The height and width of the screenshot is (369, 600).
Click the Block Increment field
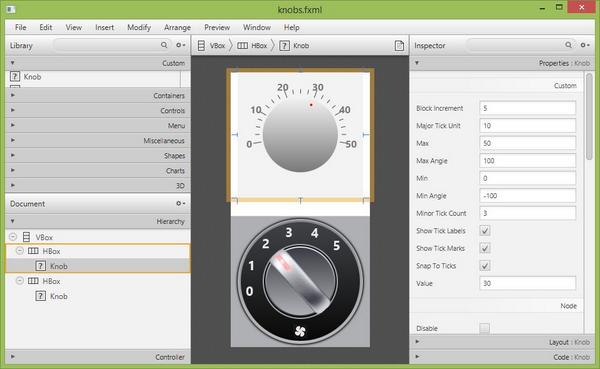[527, 108]
